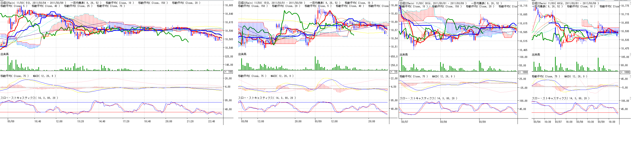The width and height of the screenshot is (644, 161).
Task: Click the ×1000 volume scale box in 30-minute chart
Action: click(523, 72)
